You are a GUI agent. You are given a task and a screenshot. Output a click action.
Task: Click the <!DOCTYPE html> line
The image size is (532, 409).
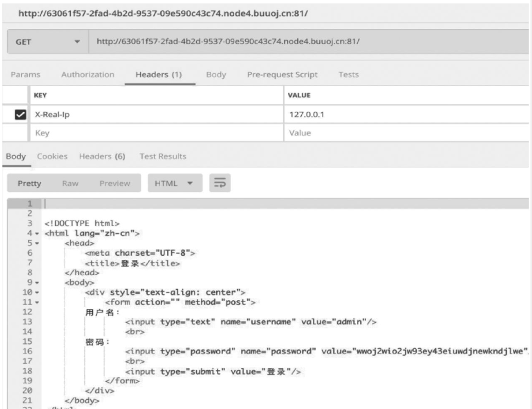(x=82, y=223)
